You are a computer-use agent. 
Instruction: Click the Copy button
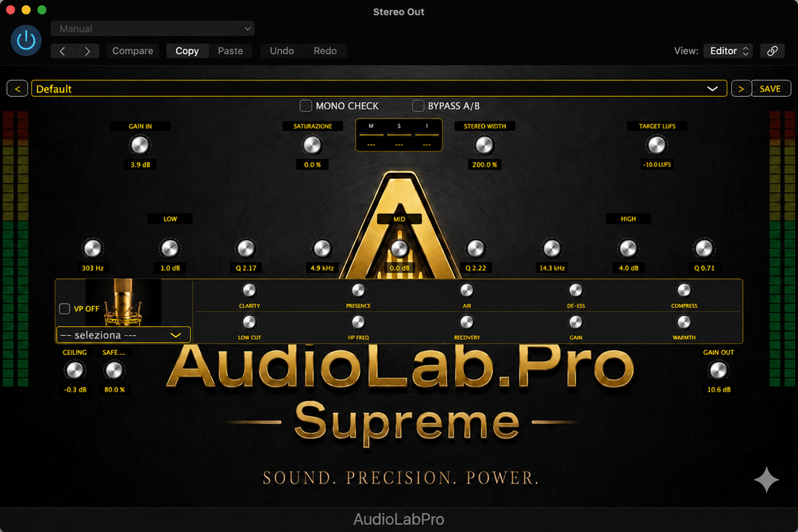[x=187, y=51]
